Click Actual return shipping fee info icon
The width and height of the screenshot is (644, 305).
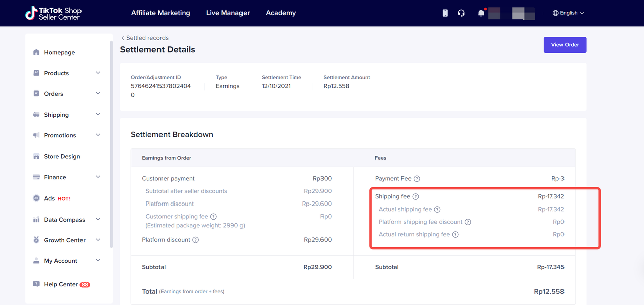[455, 235]
